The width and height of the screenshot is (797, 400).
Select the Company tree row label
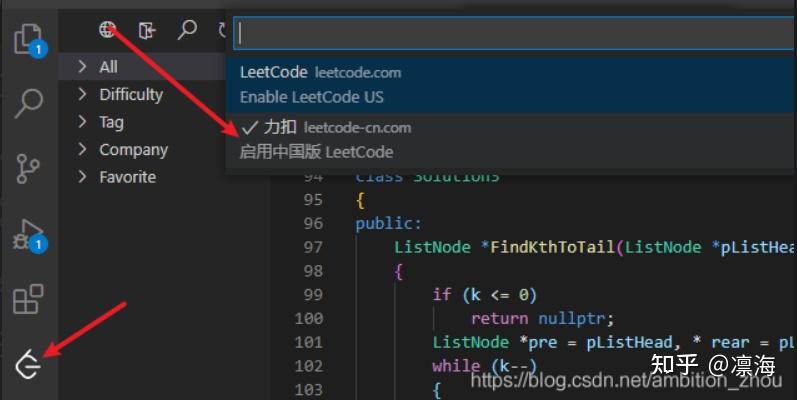[x=133, y=150]
